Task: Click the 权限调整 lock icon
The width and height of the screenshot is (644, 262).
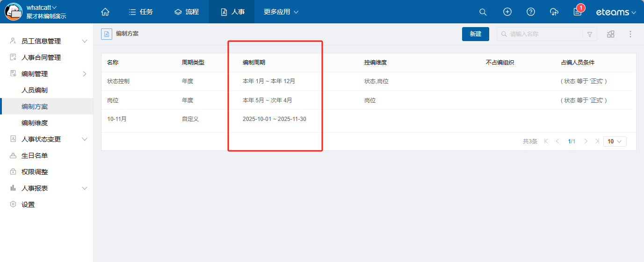Action: [13, 172]
